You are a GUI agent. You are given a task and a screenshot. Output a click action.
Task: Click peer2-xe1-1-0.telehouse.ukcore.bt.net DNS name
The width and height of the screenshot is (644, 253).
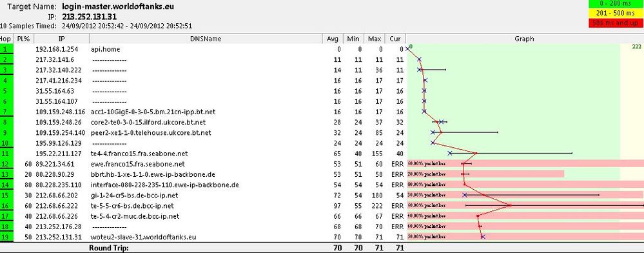click(x=151, y=133)
